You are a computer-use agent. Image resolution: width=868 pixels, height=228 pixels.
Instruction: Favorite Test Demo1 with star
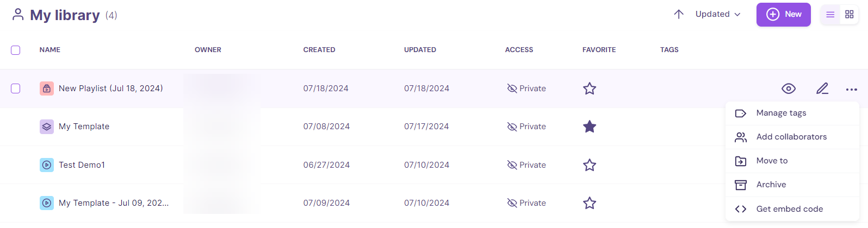tap(590, 165)
